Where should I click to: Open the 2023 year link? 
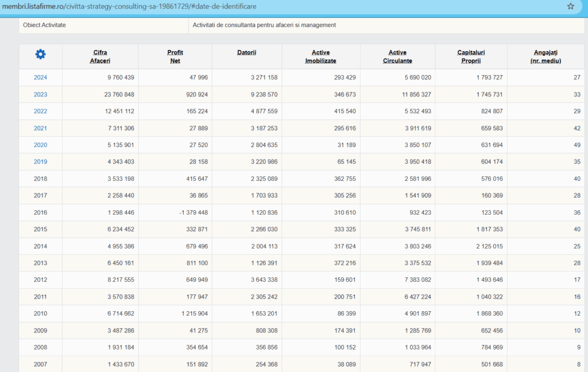click(41, 95)
